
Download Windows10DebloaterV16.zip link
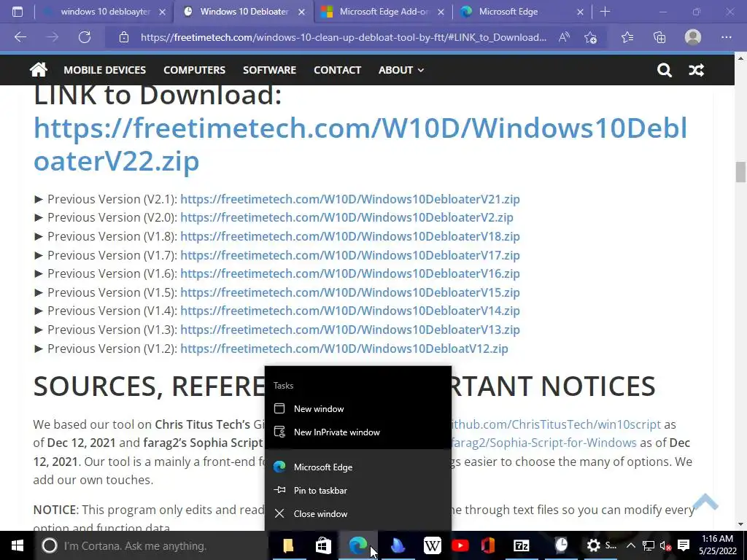[x=349, y=274]
